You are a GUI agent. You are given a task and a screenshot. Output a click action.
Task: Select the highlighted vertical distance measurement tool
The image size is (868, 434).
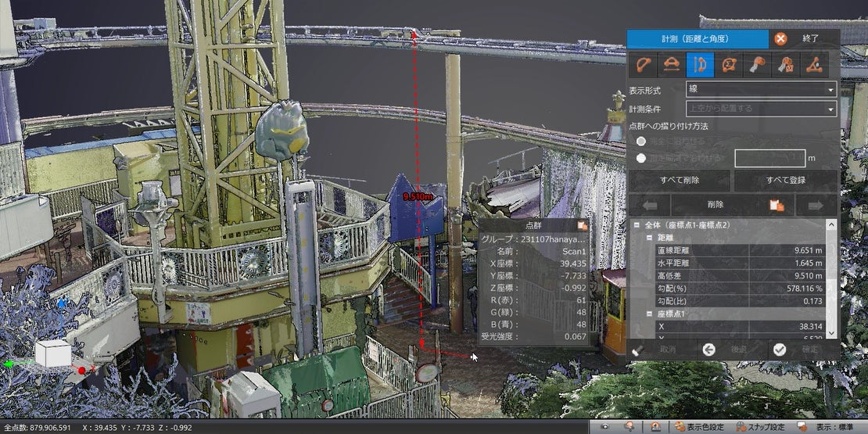pos(700,65)
